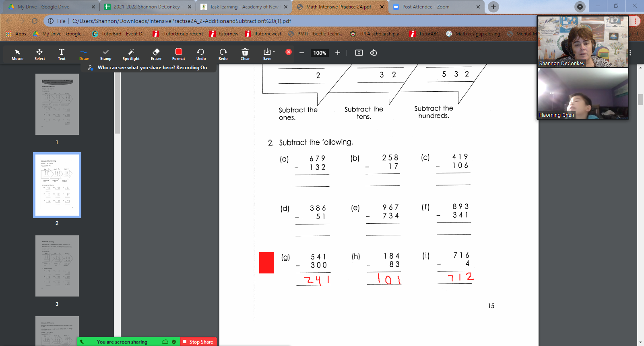The width and height of the screenshot is (644, 346).
Task: Open the Stamp annotation tool
Action: tap(106, 54)
